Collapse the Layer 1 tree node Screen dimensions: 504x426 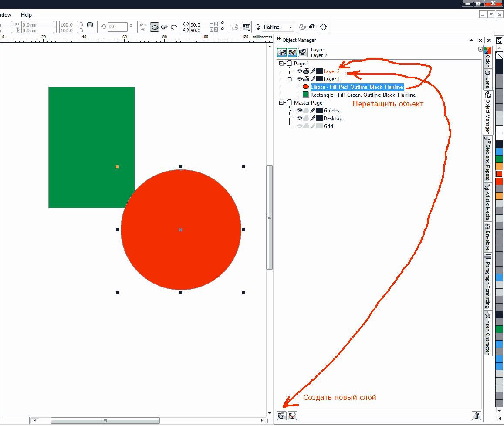click(290, 79)
